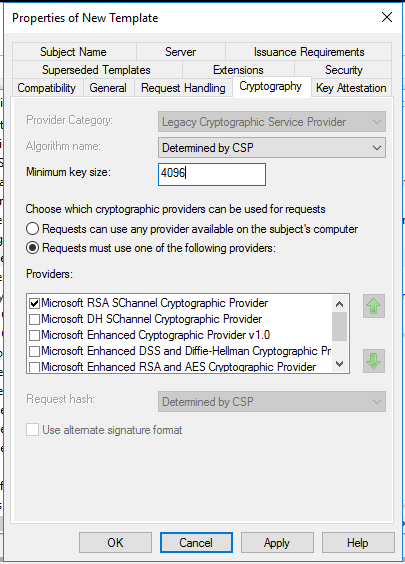405x564 pixels.
Task: Move selected provider down with green arrow
Action: click(x=374, y=361)
